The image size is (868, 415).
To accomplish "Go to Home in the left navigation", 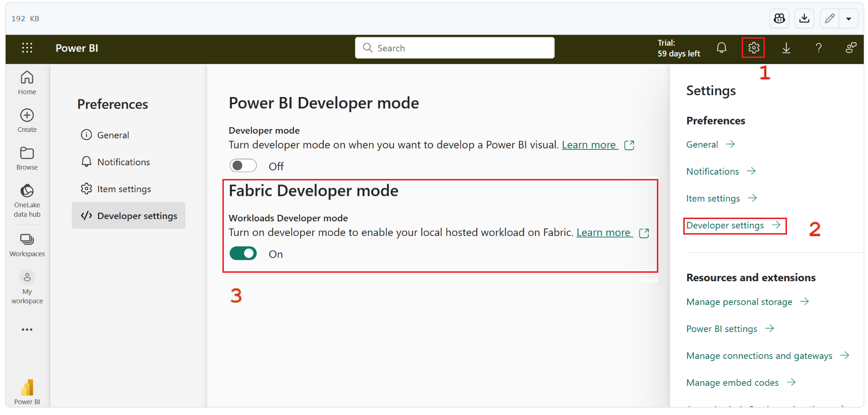I will [27, 83].
